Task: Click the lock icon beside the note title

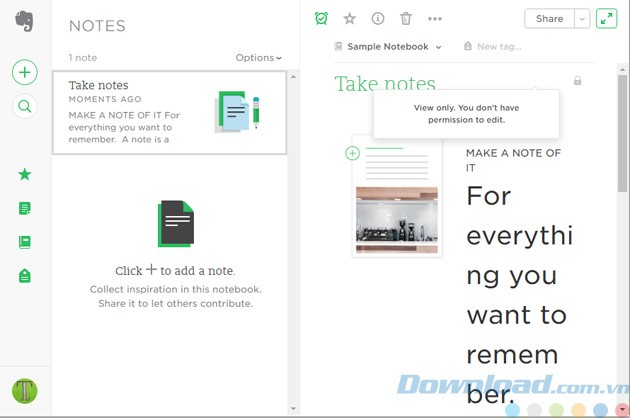Action: (577, 80)
